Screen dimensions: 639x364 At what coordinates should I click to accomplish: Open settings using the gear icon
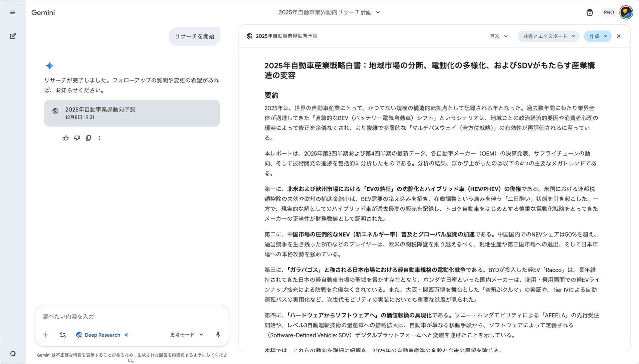click(x=13, y=353)
